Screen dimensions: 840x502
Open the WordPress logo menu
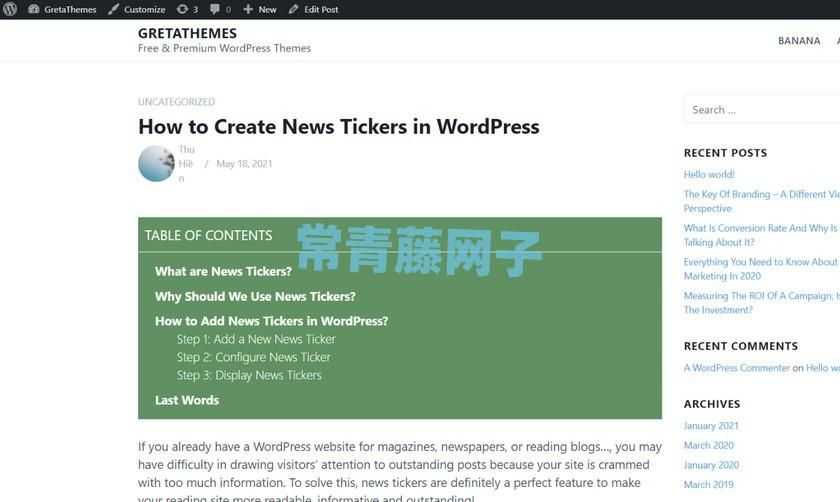(10, 9)
